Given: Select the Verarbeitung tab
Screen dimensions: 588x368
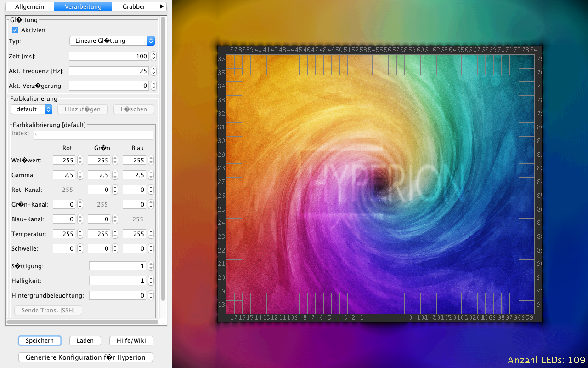Looking at the screenshot, I should (83, 6).
